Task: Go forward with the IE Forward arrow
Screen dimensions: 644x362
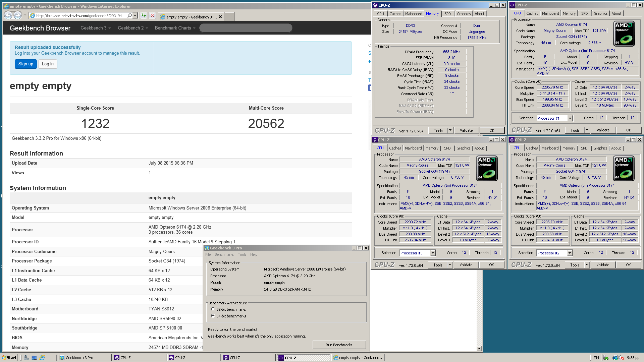Action: click(17, 15)
